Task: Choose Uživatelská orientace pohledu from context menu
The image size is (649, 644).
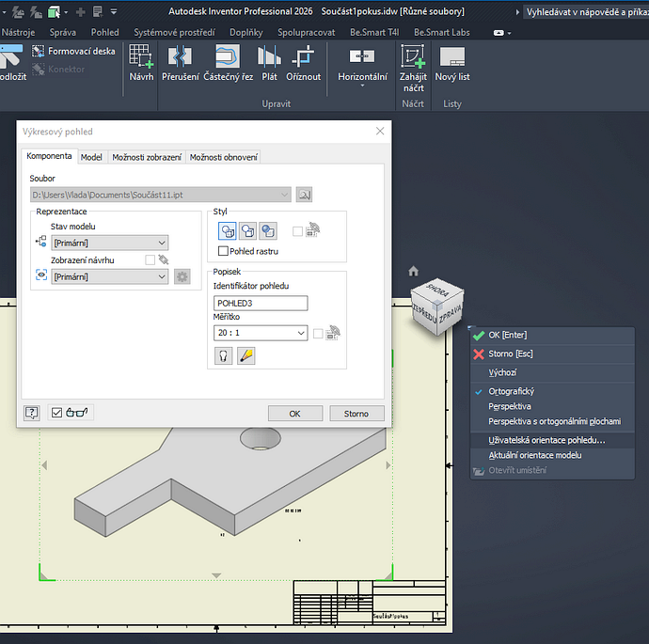Action: coord(546,440)
